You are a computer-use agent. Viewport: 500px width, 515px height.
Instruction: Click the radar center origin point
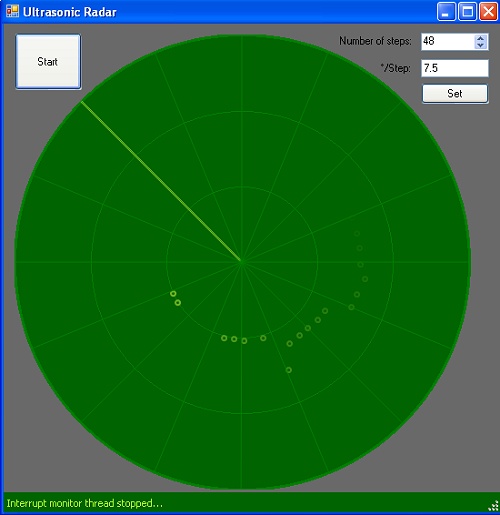pos(241,262)
